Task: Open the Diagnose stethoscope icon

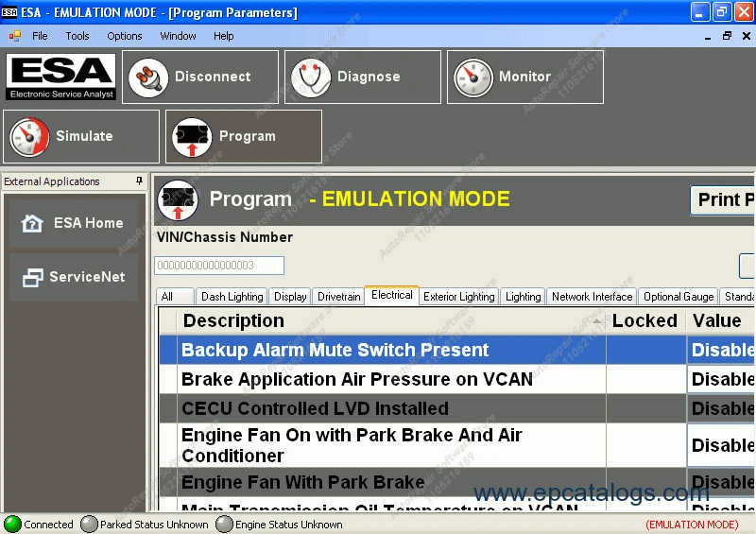Action: (x=311, y=78)
